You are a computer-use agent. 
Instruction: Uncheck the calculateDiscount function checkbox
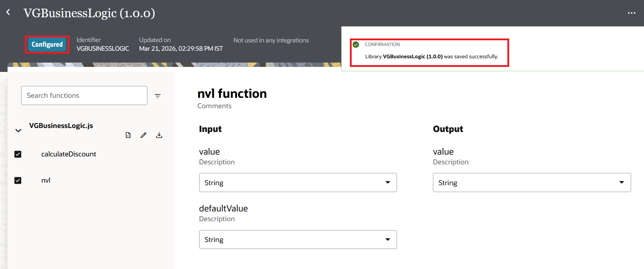pos(18,154)
